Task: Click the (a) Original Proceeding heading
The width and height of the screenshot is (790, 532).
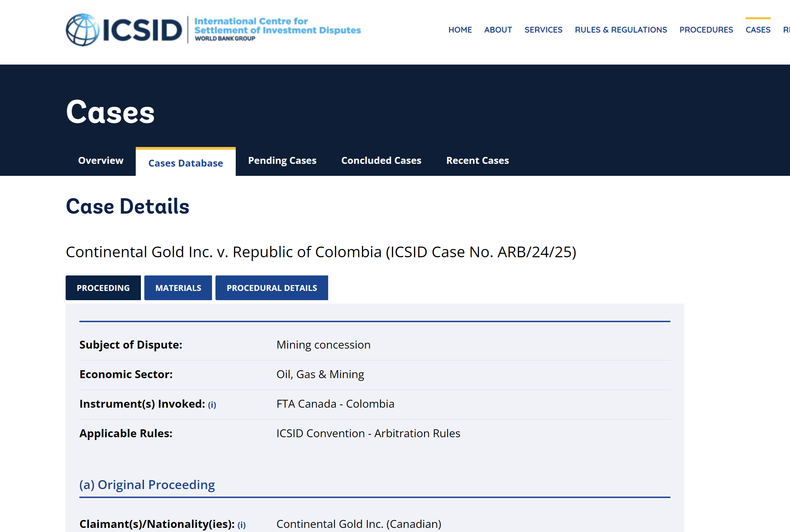Action: 147,485
